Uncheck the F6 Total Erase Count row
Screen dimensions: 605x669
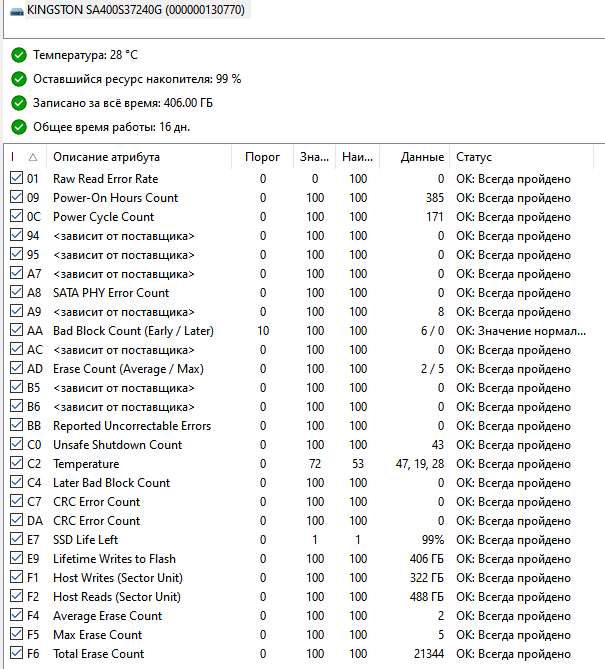click(16, 653)
